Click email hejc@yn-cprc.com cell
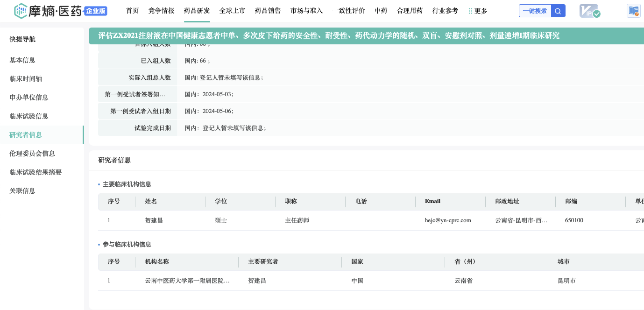644x310 pixels. point(448,220)
